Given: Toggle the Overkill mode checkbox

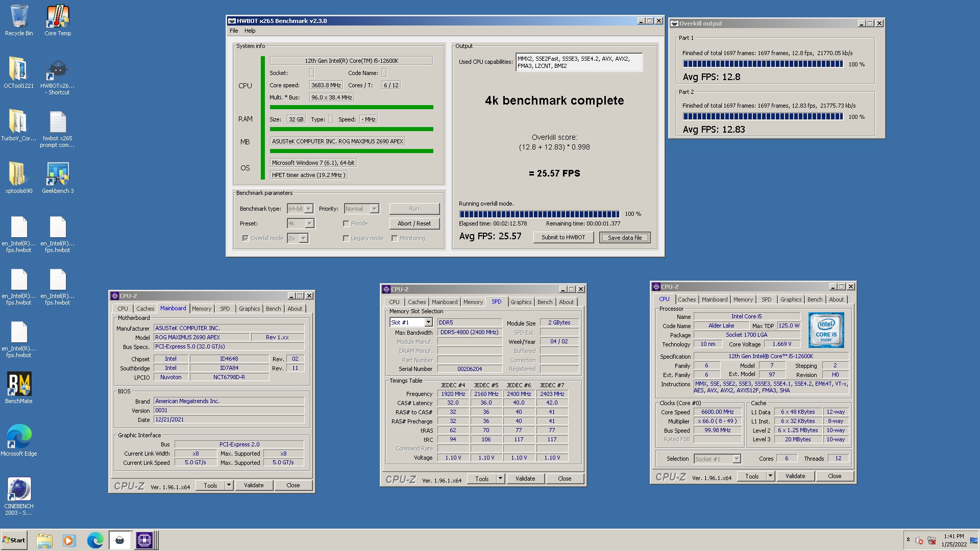Looking at the screenshot, I should click(x=246, y=238).
